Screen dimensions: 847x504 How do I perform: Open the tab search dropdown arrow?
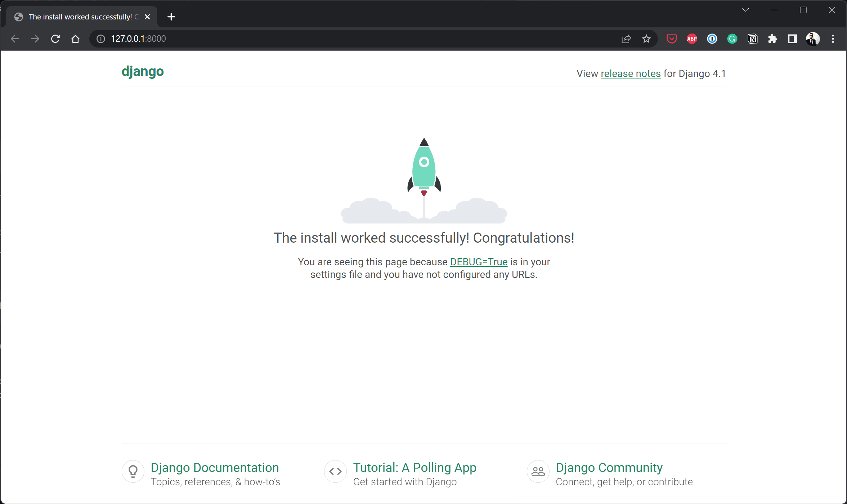point(745,10)
